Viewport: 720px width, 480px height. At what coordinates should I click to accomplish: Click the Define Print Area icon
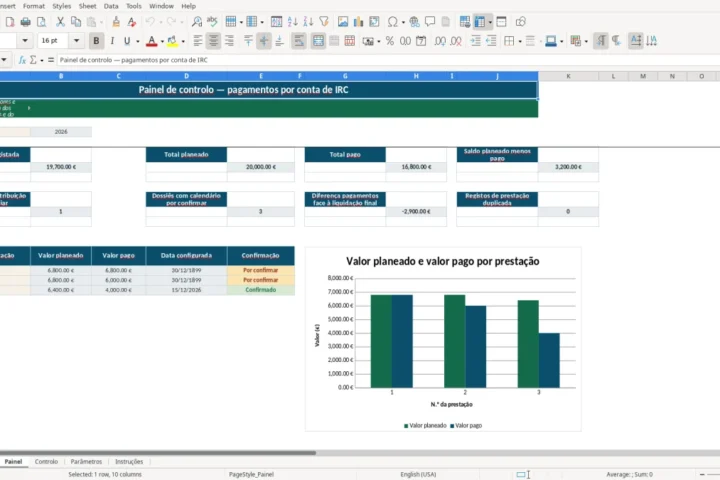(x=465, y=22)
